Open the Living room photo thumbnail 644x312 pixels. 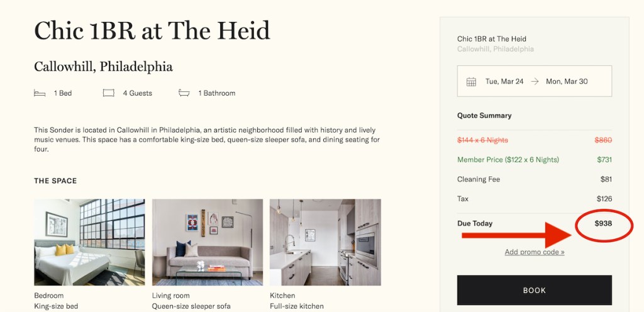pos(207,242)
